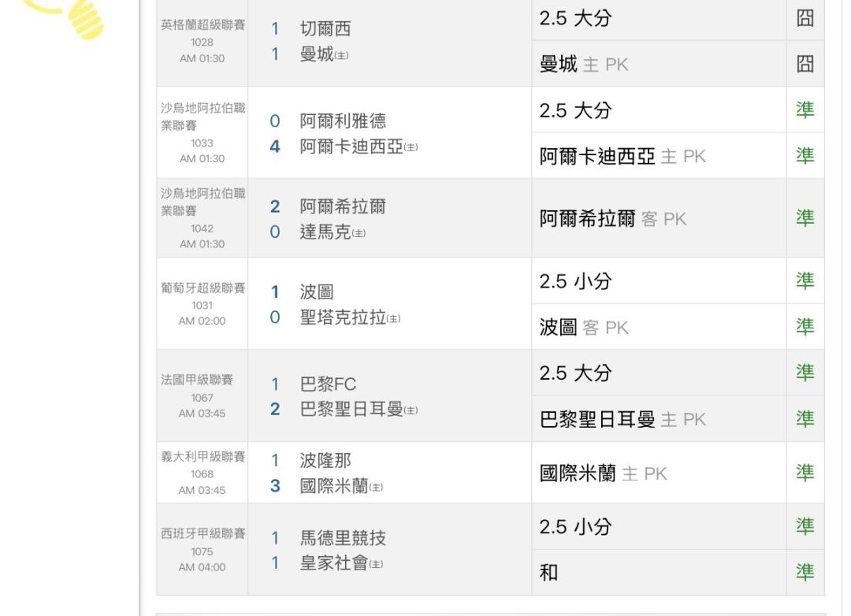Click the 準 mark beside 阿爾卡迪西亞 主 PK

tap(805, 156)
